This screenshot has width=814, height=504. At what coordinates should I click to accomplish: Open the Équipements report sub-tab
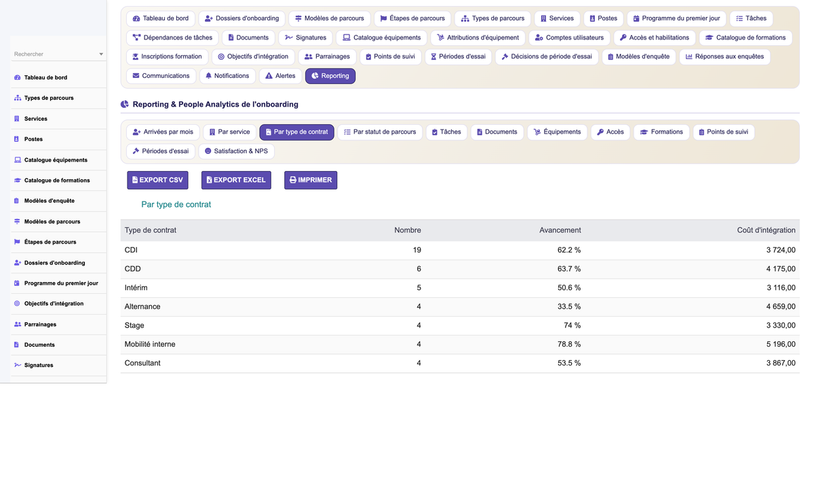[x=557, y=132]
